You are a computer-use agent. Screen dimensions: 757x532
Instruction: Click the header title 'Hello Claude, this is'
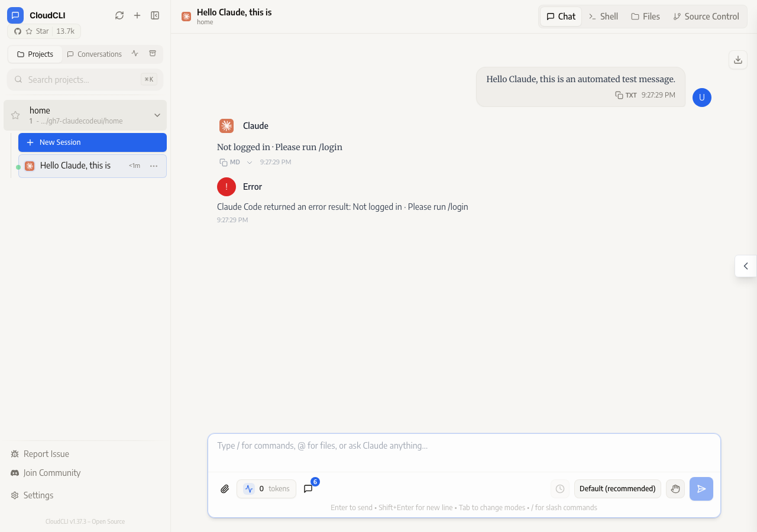(234, 12)
